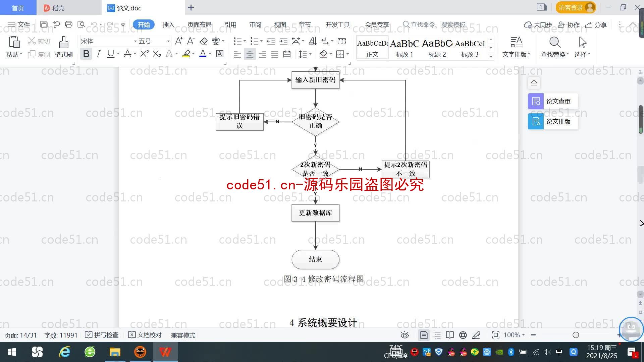Viewport: 644px width, 362px height.
Task: Collapse the right side panel with the eject icon
Action: (x=534, y=82)
